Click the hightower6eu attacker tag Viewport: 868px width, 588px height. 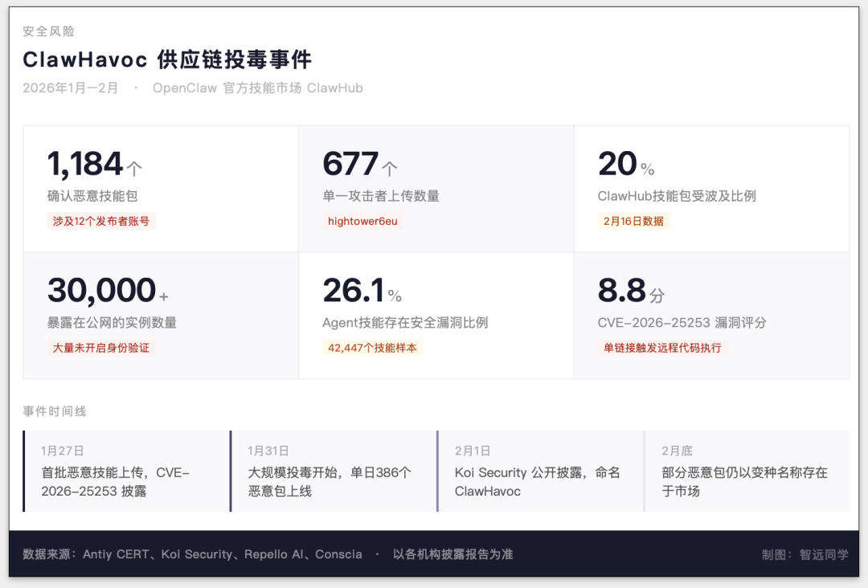tap(362, 221)
